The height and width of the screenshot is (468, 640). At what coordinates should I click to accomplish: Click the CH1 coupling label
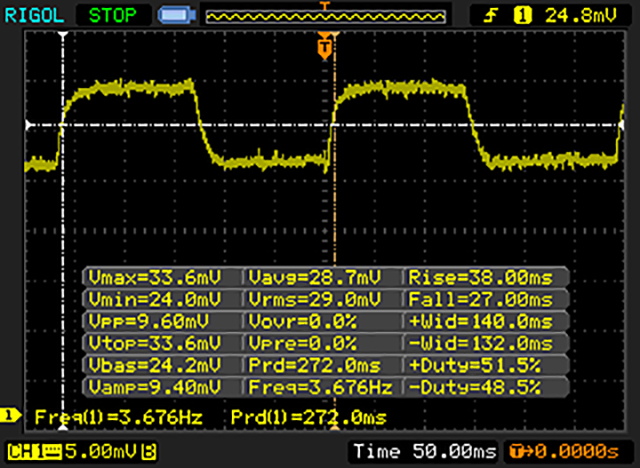35,452
